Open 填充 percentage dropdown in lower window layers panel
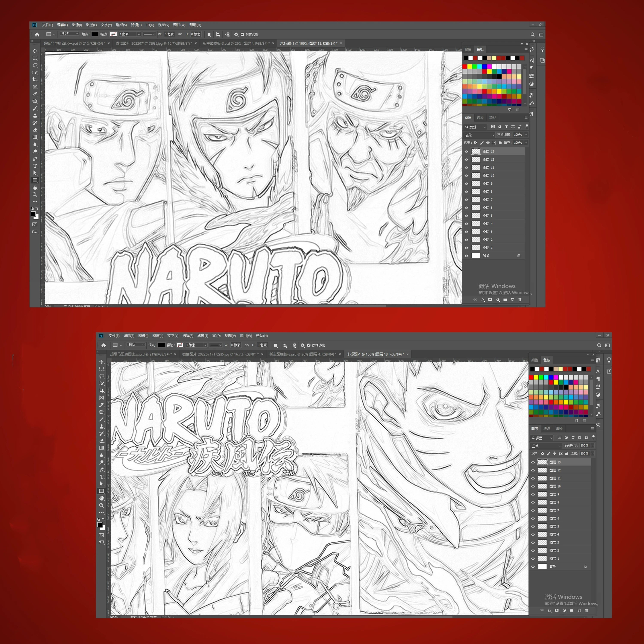Image resolution: width=644 pixels, height=644 pixels. [592, 453]
